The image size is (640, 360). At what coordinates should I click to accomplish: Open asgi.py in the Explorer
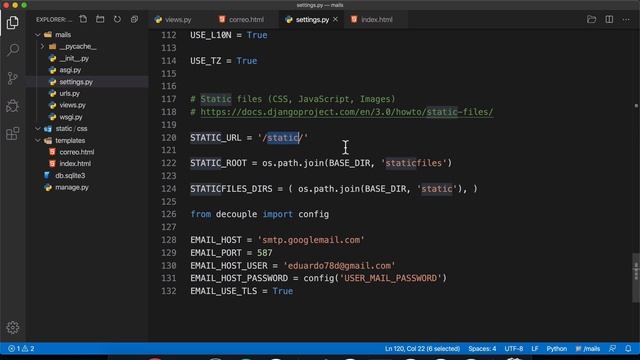(70, 70)
